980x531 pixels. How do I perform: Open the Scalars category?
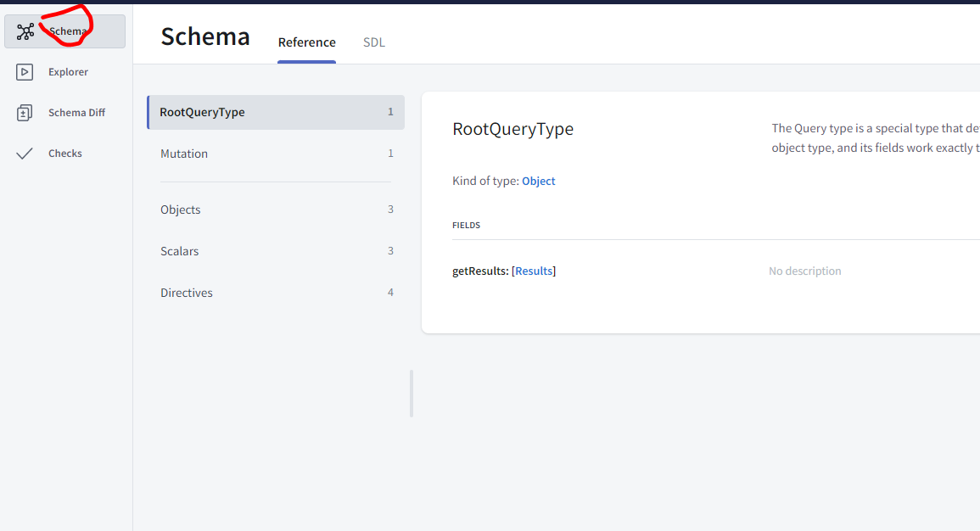tap(276, 251)
